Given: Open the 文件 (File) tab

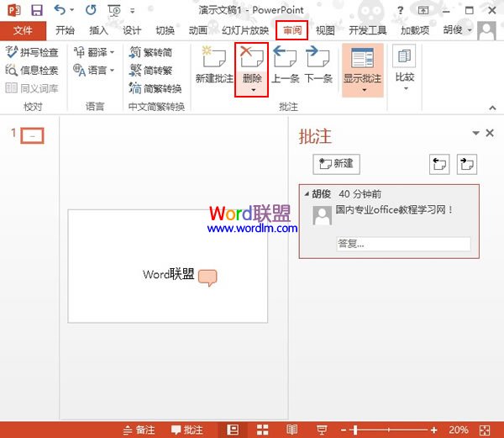Looking at the screenshot, I should point(23,30).
